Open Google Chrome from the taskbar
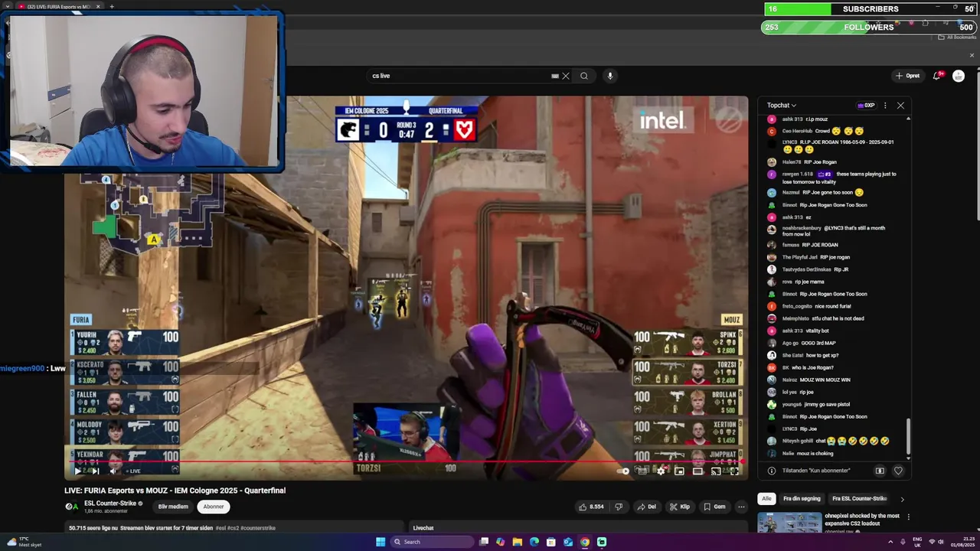 pos(585,542)
